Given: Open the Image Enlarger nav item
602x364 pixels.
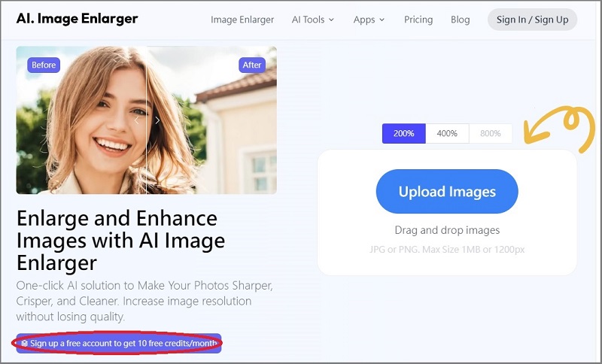Looking at the screenshot, I should (x=242, y=20).
